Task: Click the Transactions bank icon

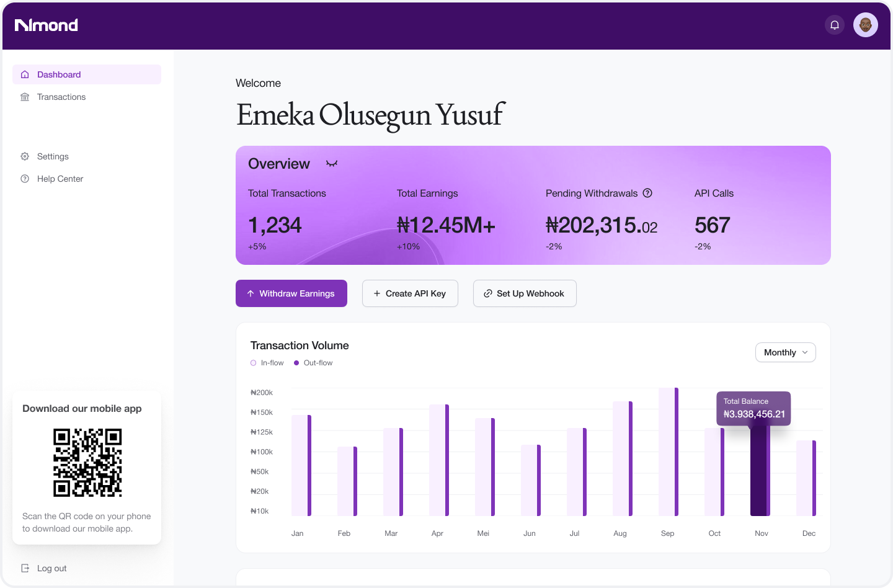Action: click(x=25, y=97)
